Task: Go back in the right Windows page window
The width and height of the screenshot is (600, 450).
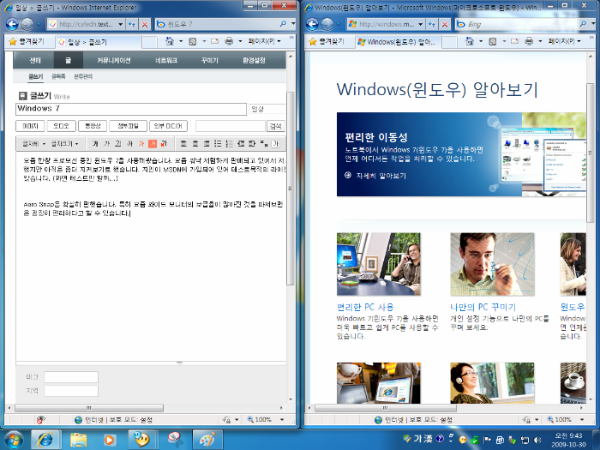Action: 312,24
